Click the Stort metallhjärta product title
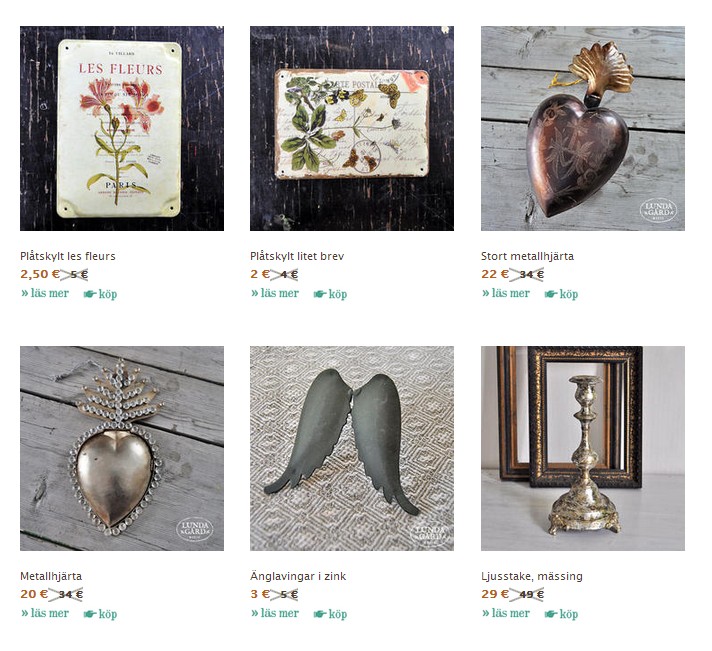 tap(527, 256)
